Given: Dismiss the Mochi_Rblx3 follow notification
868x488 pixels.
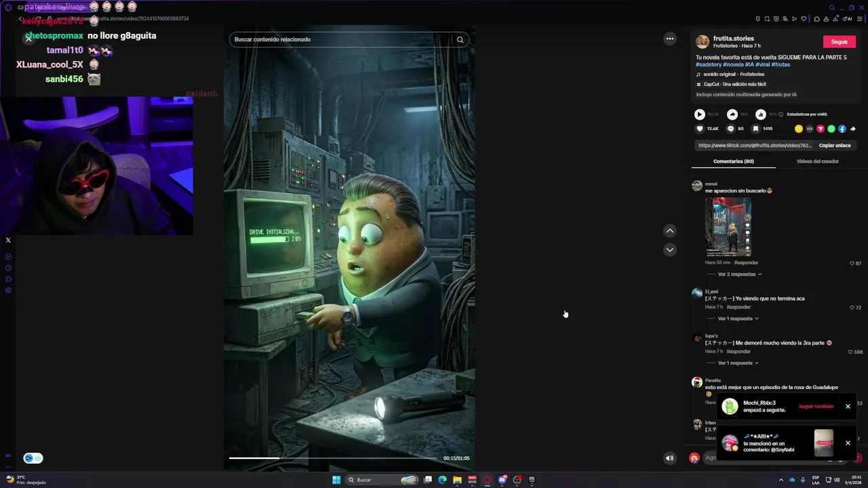Looking at the screenshot, I should click(848, 407).
